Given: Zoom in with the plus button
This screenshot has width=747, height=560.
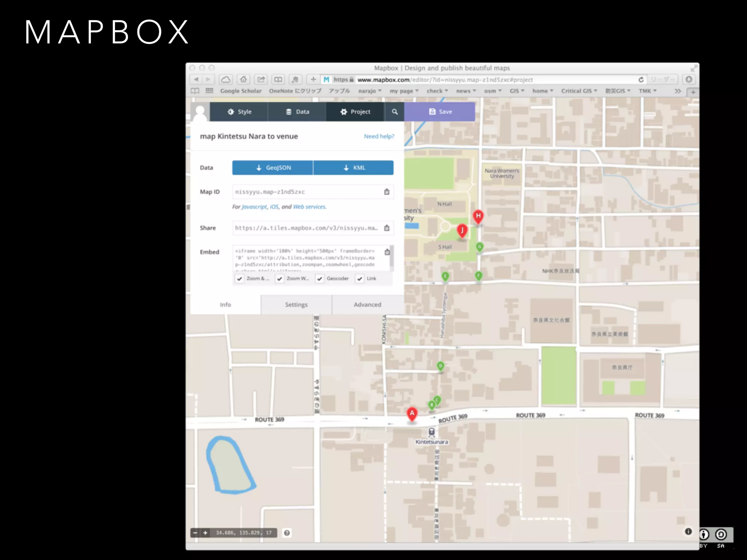Looking at the screenshot, I should coord(205,533).
